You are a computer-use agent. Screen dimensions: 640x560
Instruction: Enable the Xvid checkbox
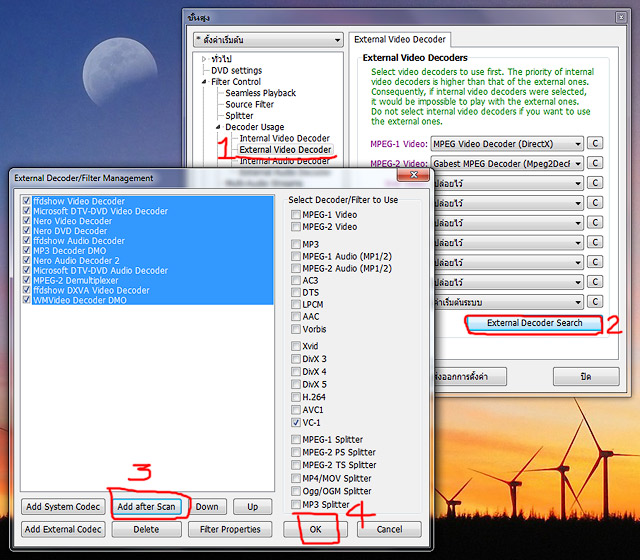296,346
